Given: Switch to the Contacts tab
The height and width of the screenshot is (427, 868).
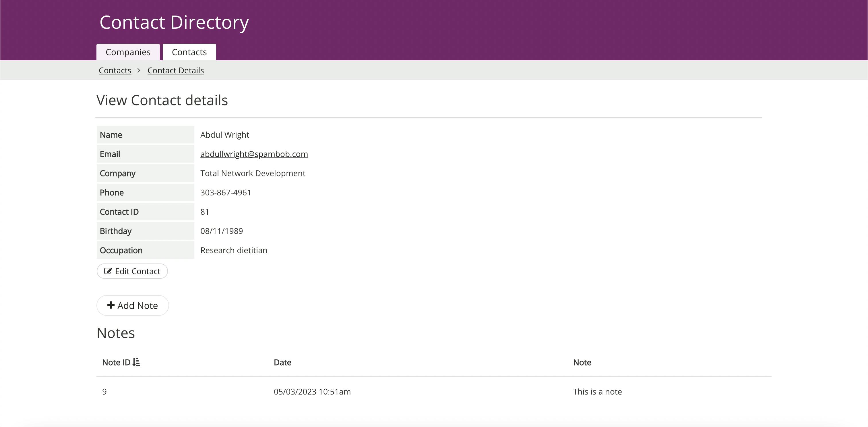Looking at the screenshot, I should (189, 52).
